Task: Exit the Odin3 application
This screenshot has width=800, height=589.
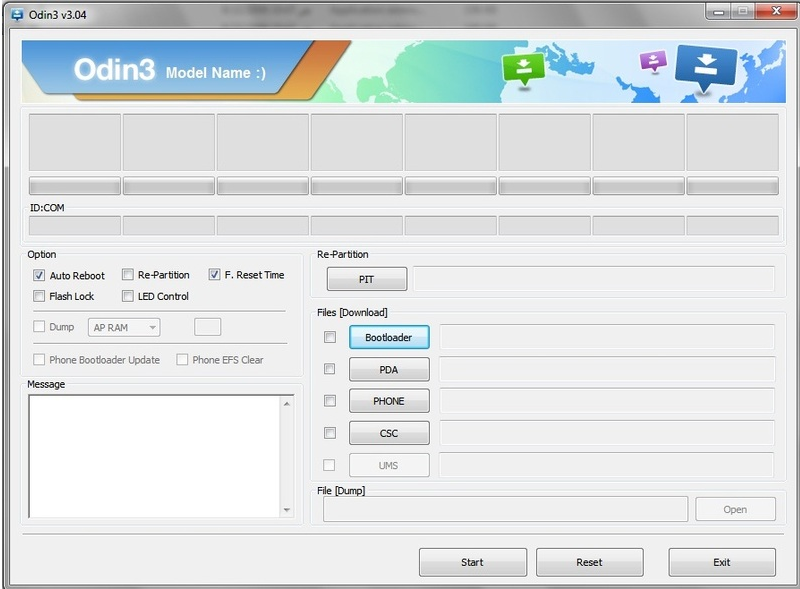Action: point(722,562)
